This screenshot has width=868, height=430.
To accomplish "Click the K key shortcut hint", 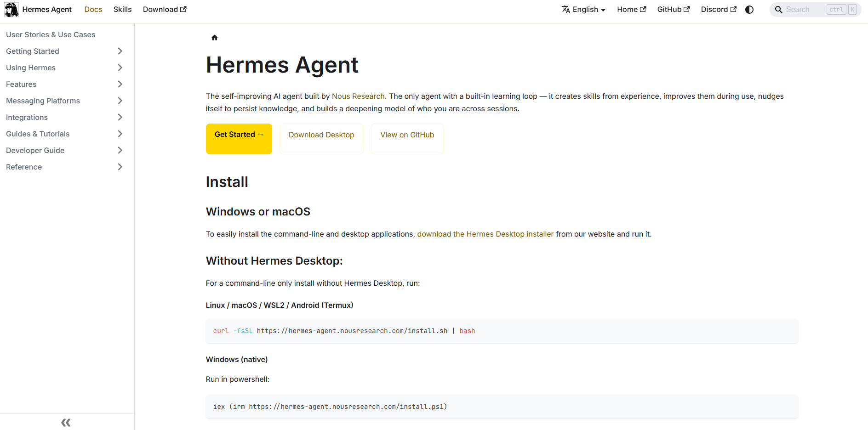I will point(852,9).
